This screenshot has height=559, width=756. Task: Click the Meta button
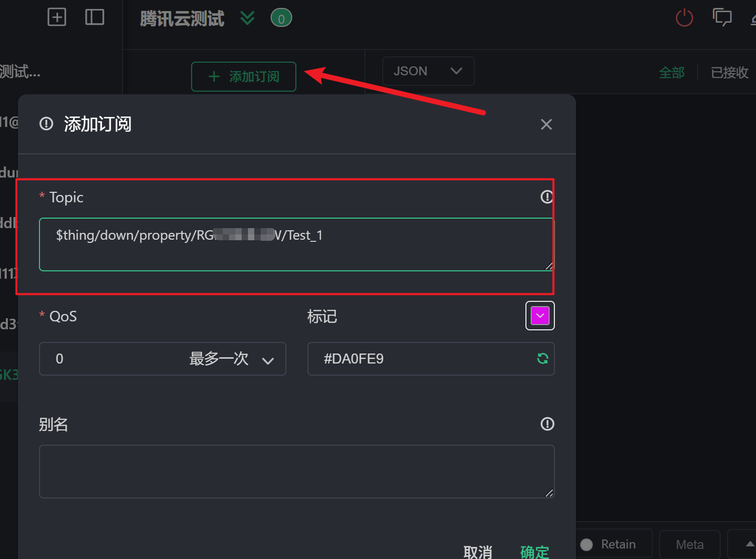pos(689,544)
